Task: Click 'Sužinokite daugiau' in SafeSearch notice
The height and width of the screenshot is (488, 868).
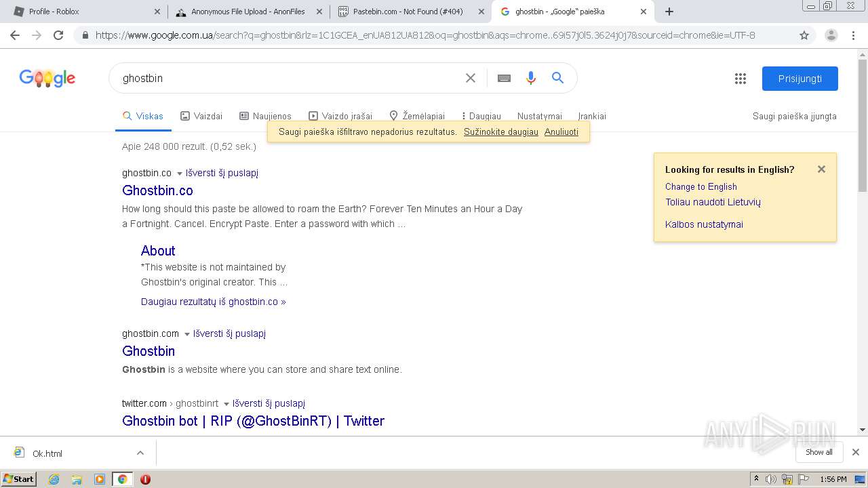Action: [x=501, y=131]
